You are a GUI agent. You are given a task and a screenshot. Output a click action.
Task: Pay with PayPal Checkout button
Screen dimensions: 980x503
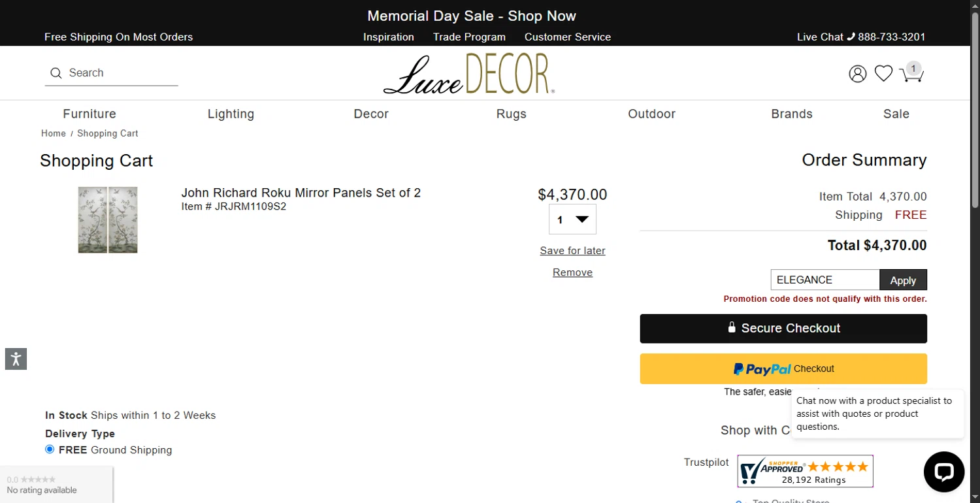tap(783, 369)
